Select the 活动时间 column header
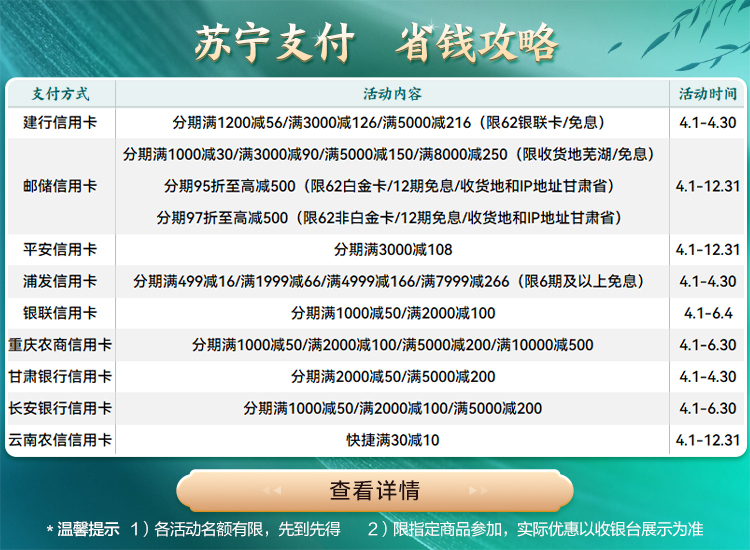750x550 pixels. coord(708,94)
